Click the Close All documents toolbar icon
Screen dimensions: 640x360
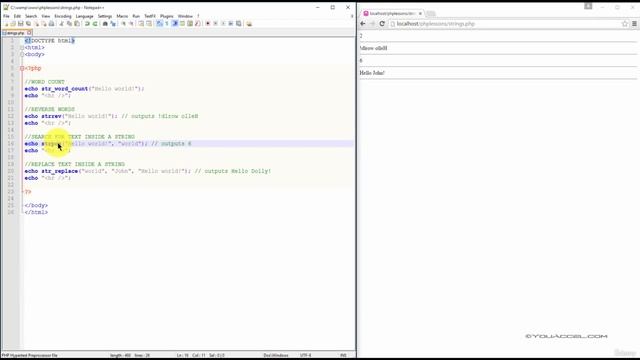click(x=44, y=24)
